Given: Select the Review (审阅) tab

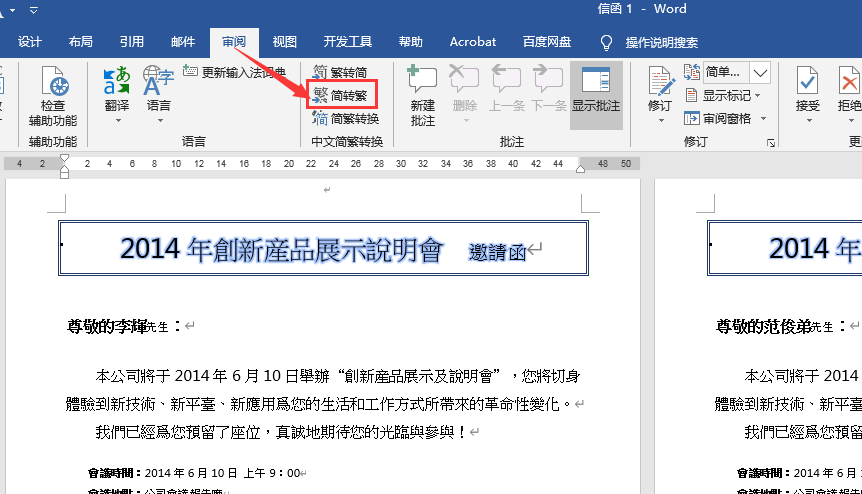Looking at the screenshot, I should [234, 42].
